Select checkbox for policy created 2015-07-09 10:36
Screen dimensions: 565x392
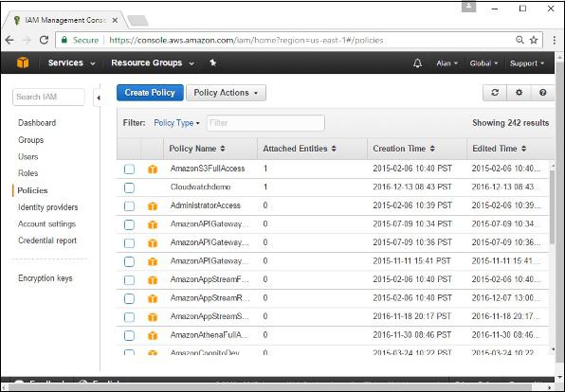click(129, 243)
